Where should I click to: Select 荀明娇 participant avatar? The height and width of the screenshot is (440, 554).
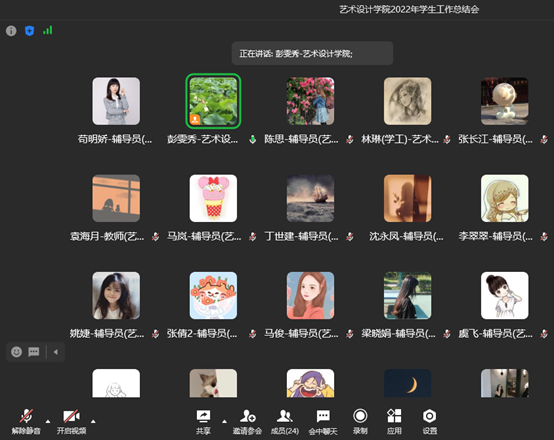[116, 101]
